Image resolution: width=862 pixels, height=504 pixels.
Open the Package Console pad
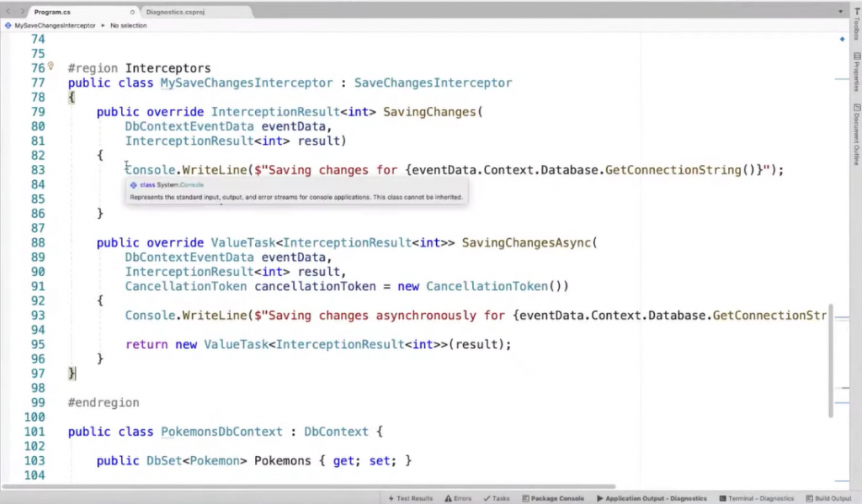pos(553,498)
